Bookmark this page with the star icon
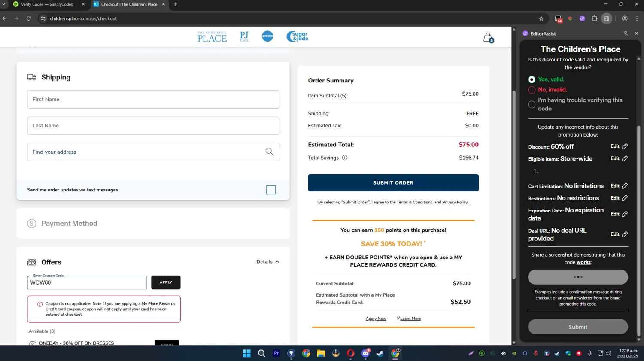This screenshot has width=644, height=361. [x=541, y=18]
